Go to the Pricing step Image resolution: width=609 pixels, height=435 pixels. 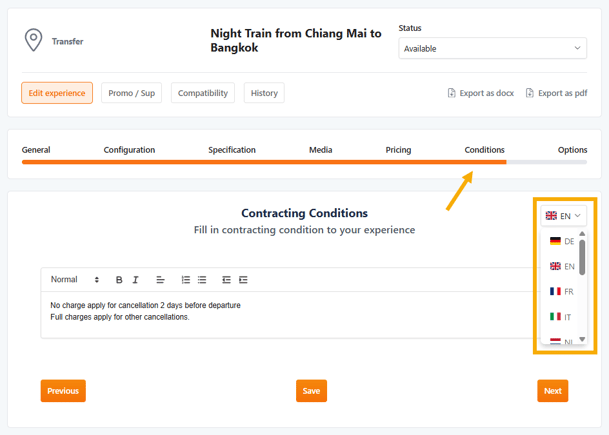coord(398,150)
